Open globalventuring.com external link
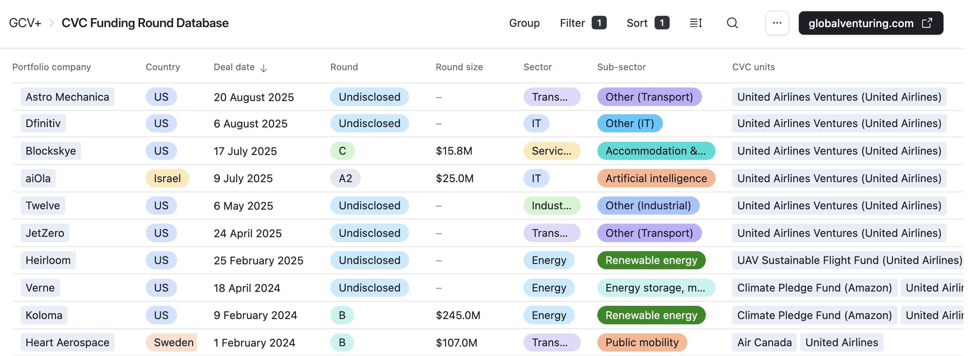The image size is (980, 356). [870, 23]
